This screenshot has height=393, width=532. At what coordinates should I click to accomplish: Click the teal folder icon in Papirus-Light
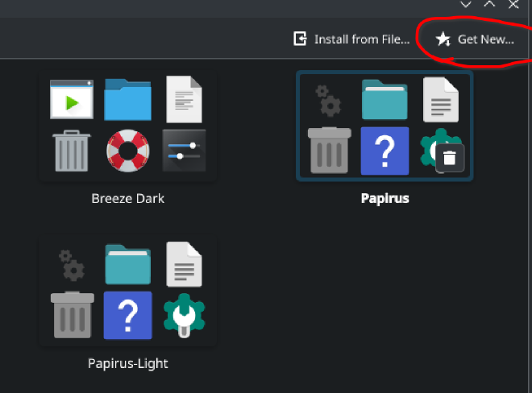[x=127, y=265]
